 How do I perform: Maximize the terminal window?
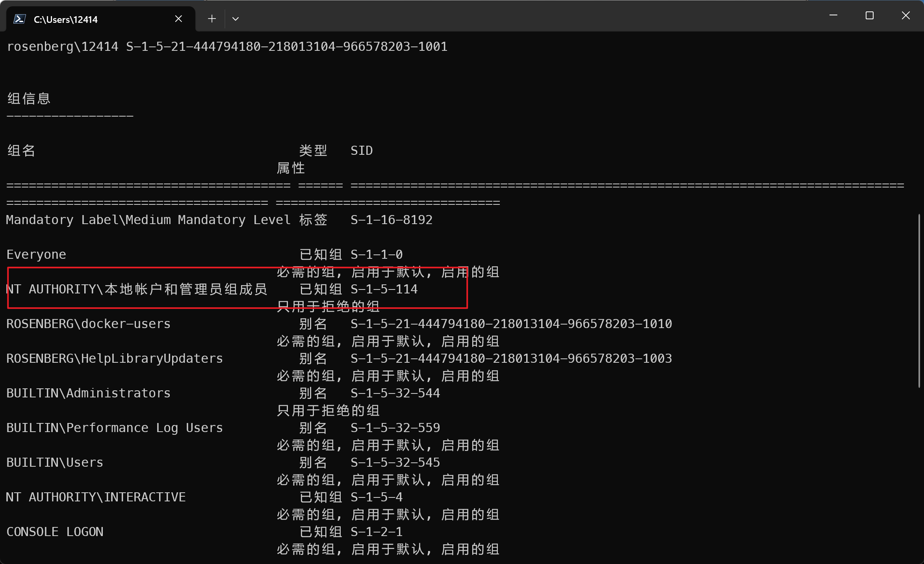pos(870,15)
